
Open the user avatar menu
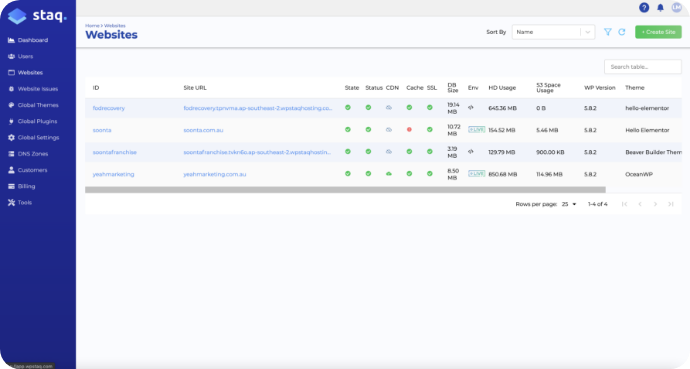pos(676,7)
